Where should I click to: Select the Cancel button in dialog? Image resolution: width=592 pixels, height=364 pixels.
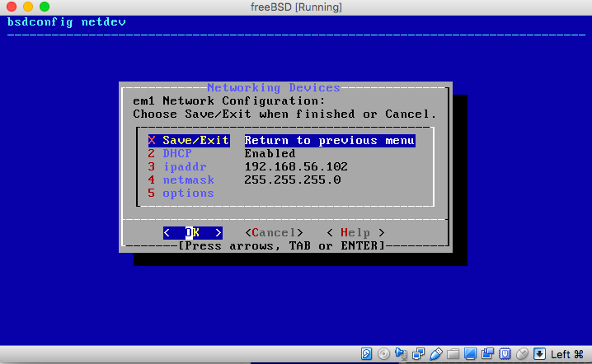click(274, 233)
